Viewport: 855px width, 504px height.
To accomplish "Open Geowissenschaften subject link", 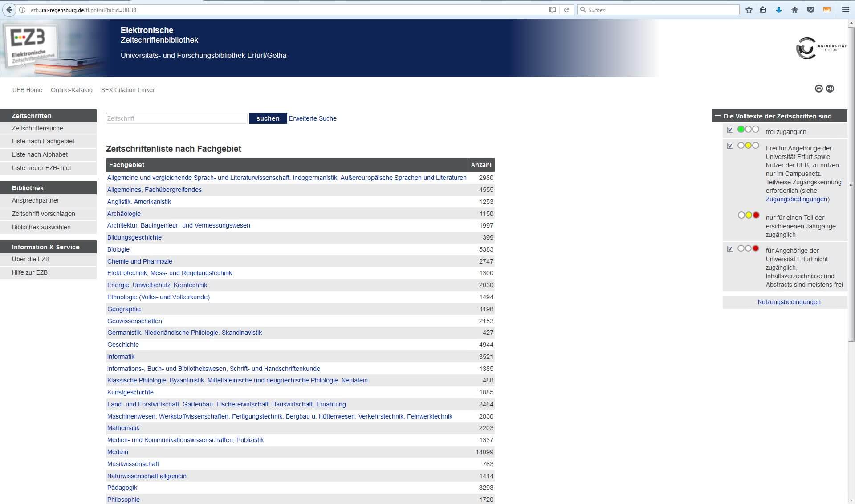I will click(134, 321).
